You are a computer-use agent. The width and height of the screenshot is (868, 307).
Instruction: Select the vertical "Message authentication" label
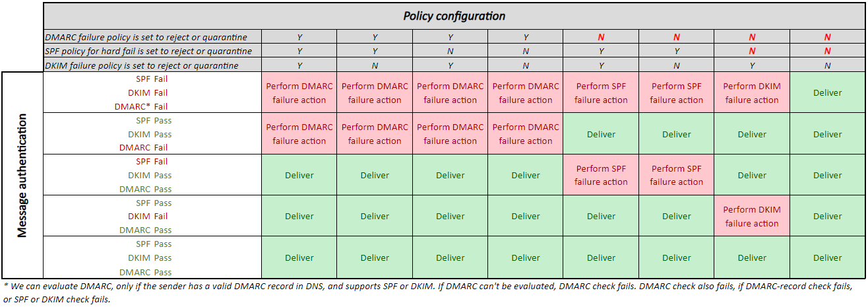tap(22, 175)
